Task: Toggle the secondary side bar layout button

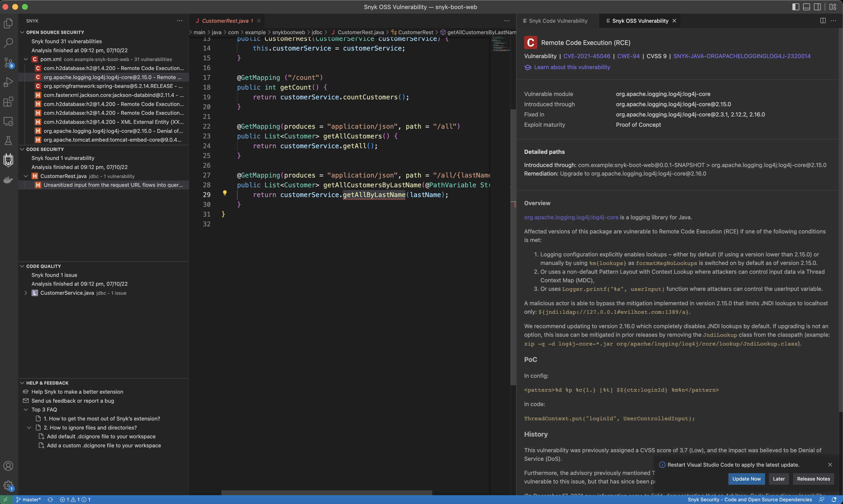Action: pyautogui.click(x=817, y=7)
